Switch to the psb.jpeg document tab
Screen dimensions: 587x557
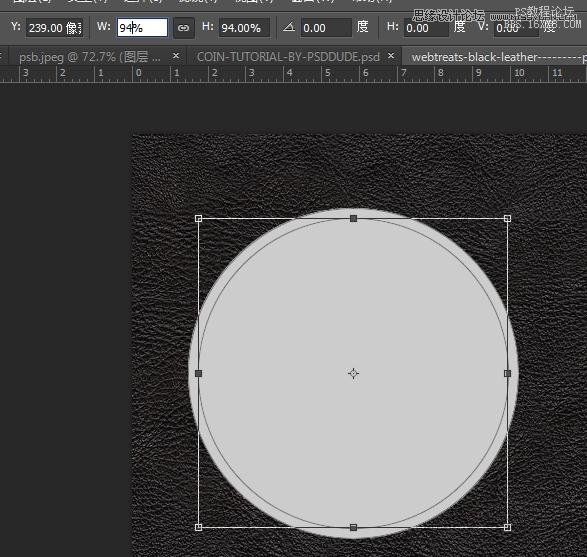coord(90,57)
